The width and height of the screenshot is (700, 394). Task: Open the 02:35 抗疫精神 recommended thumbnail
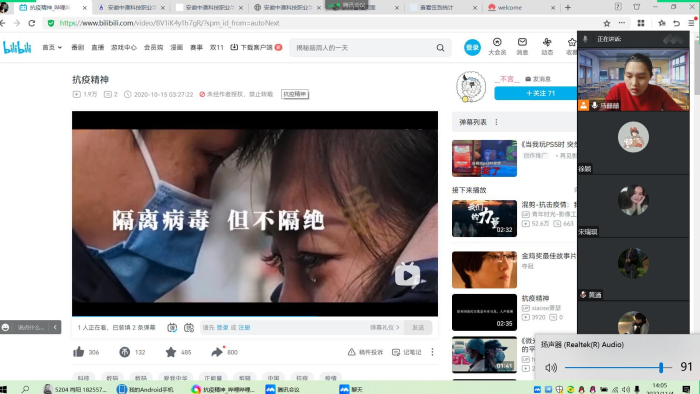[484, 312]
